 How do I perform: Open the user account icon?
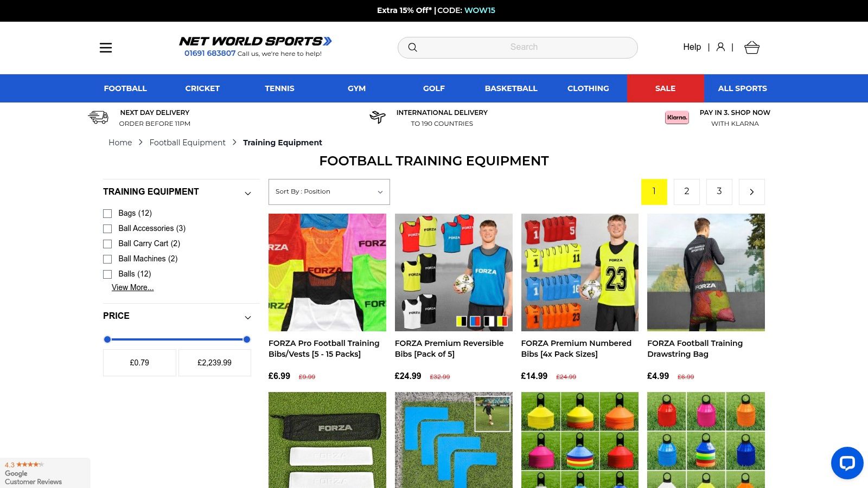coord(720,47)
